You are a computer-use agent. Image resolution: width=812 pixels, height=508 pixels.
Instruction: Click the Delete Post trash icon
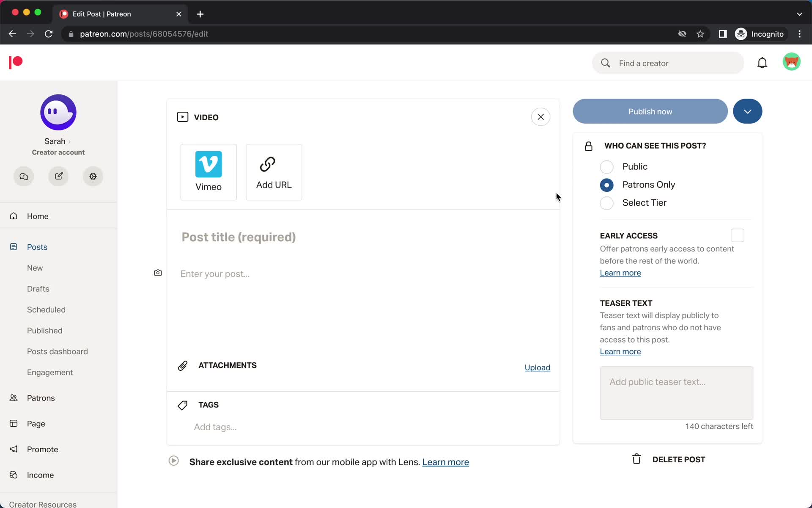[x=636, y=459]
